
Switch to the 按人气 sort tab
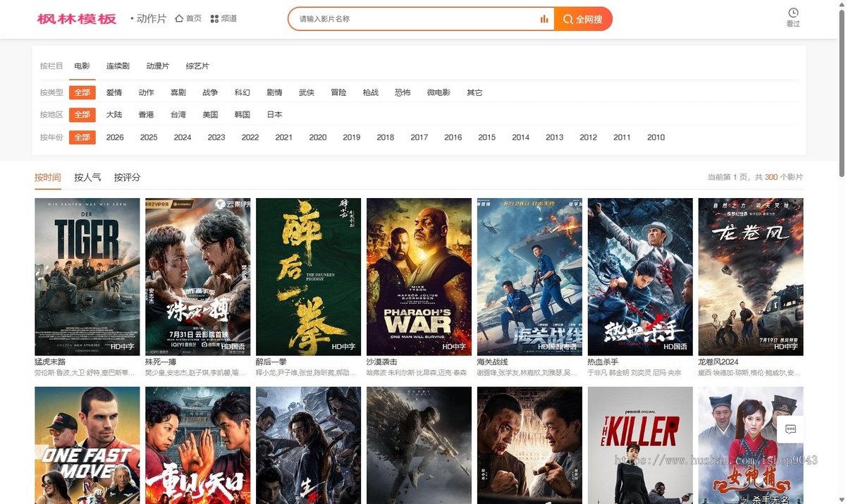[x=87, y=178]
